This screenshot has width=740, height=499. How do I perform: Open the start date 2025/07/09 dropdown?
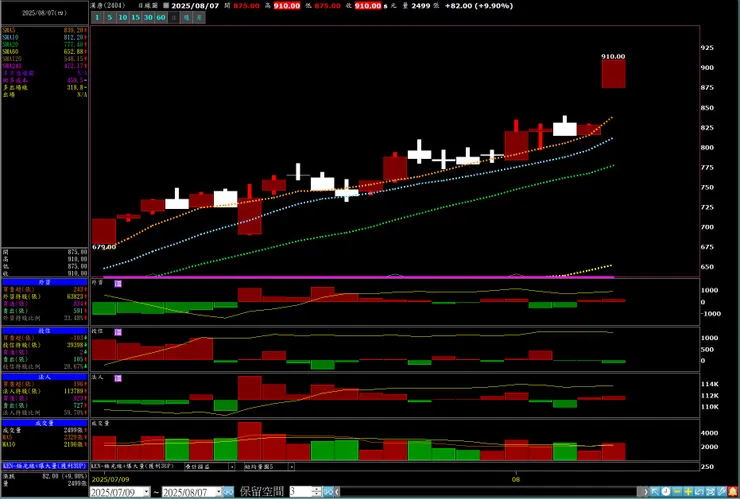[x=147, y=492]
